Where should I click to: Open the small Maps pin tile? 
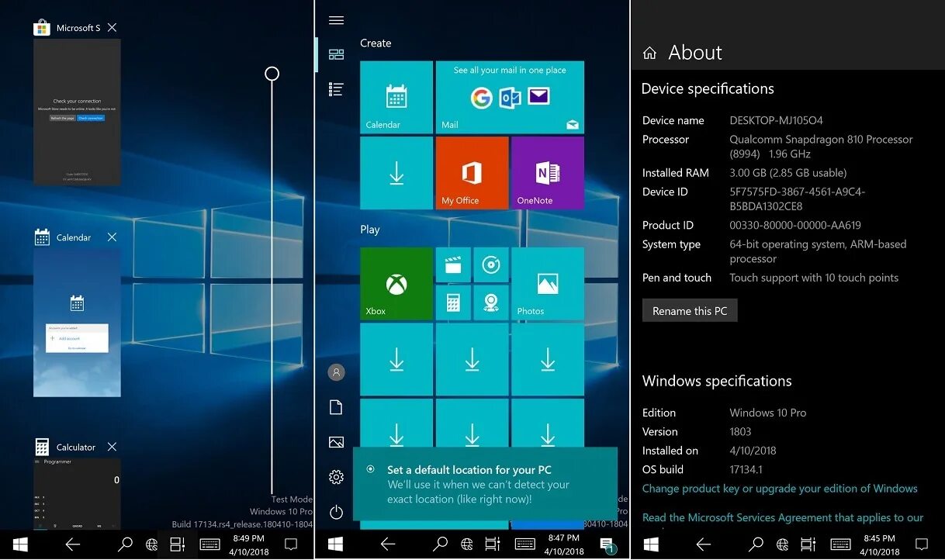[x=491, y=302]
